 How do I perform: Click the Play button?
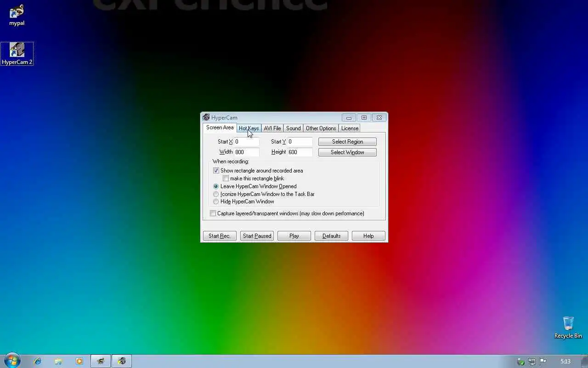(x=294, y=236)
